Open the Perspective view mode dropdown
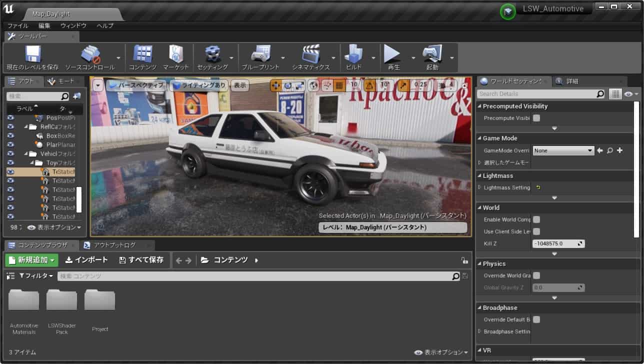The image size is (644, 364). pyautogui.click(x=136, y=85)
